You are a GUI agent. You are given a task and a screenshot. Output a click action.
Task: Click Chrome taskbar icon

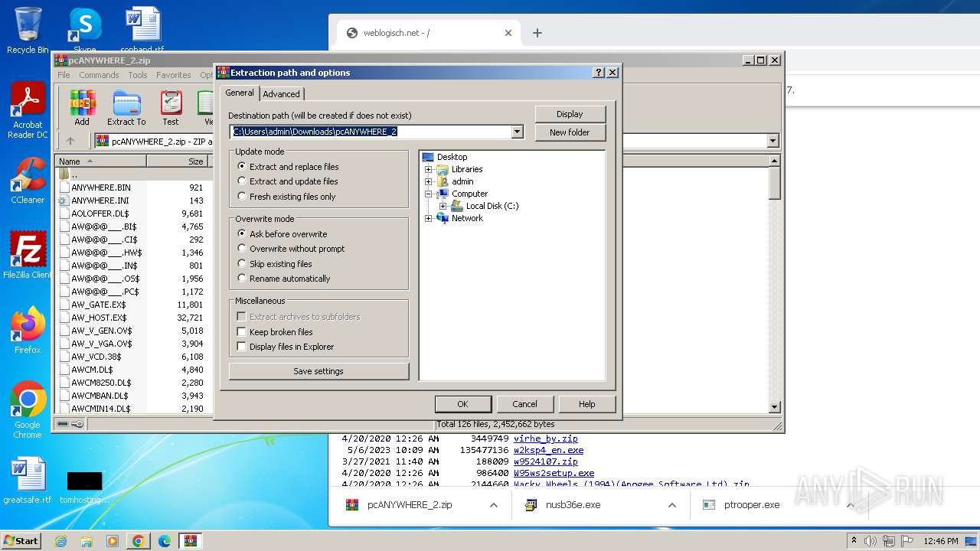(x=139, y=541)
